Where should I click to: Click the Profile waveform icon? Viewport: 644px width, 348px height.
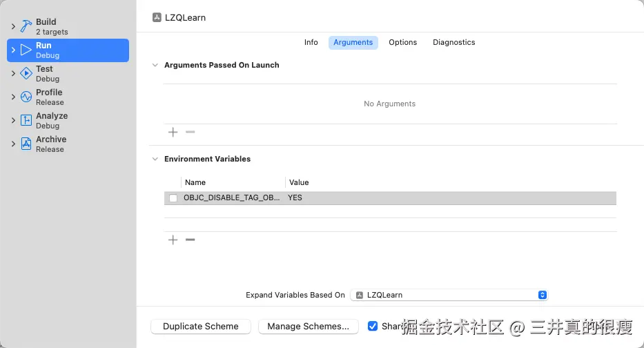pyautogui.click(x=26, y=97)
